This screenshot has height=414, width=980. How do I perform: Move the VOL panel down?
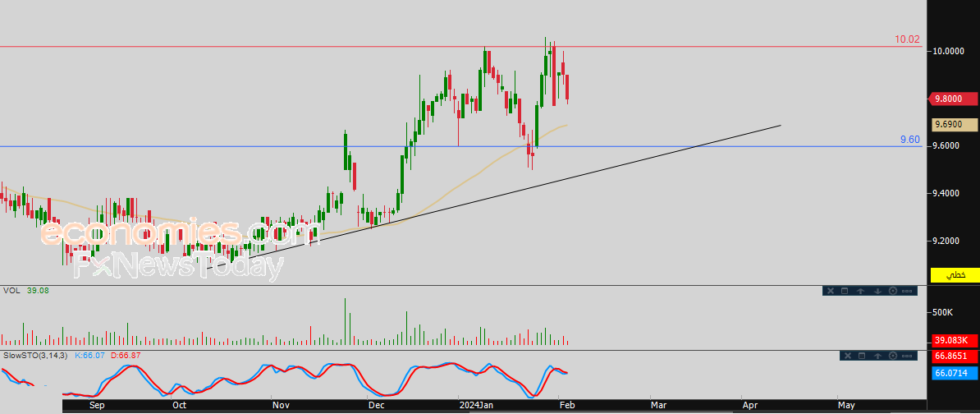point(877,291)
